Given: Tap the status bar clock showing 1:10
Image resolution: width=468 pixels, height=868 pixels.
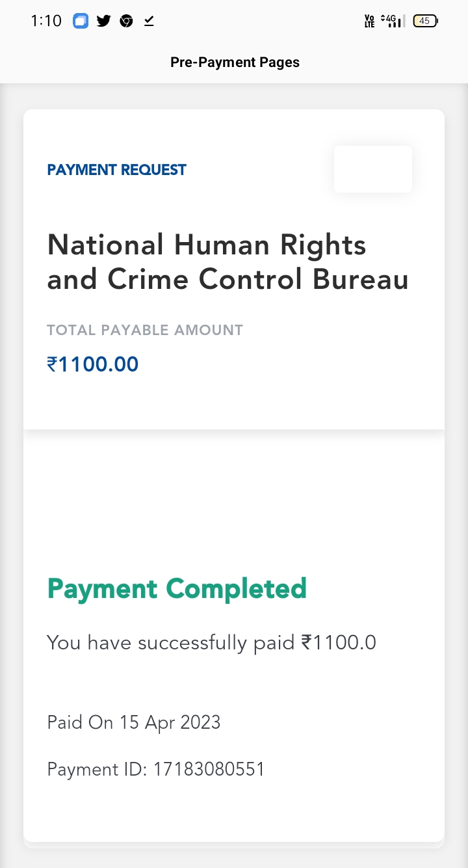Looking at the screenshot, I should click(45, 21).
